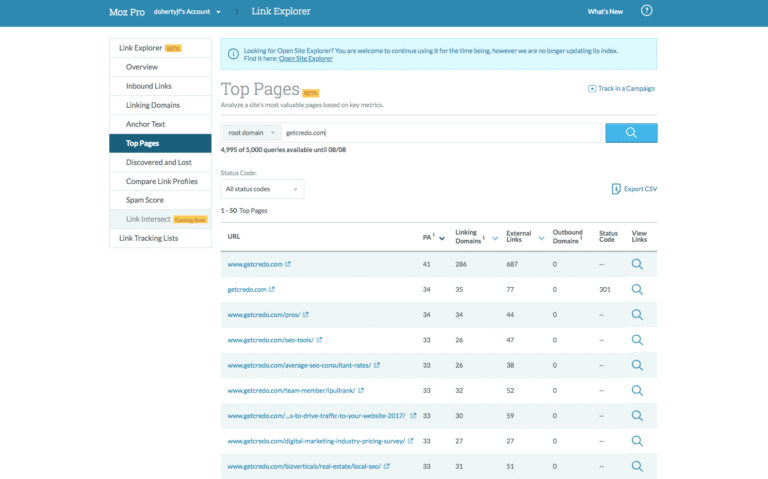Viewport: 768px width, 479px height.
Task: Open Discovered and Lost section
Action: (x=160, y=162)
